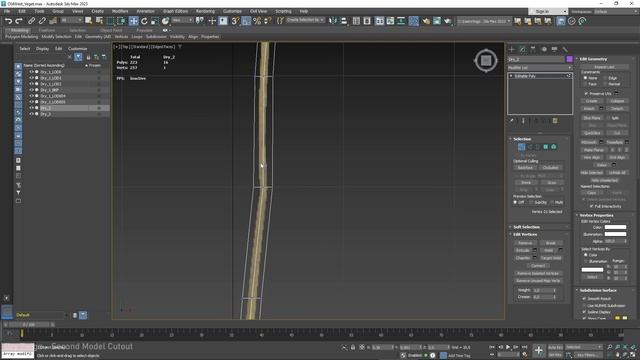Click the Align tool icon

pos(344,21)
